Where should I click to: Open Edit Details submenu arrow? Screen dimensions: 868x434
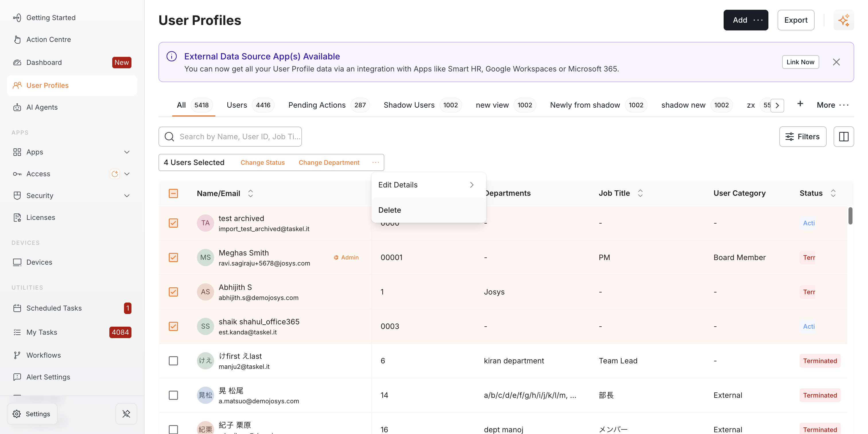(472, 185)
